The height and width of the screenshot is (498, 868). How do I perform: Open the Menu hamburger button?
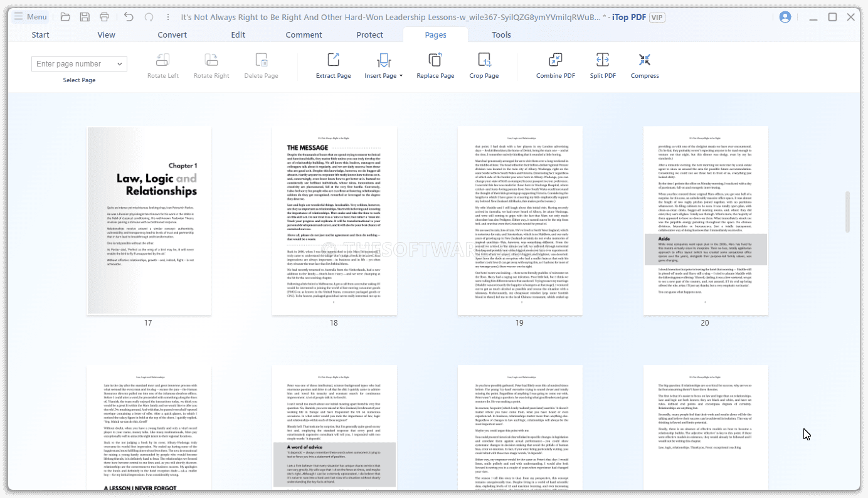click(30, 17)
